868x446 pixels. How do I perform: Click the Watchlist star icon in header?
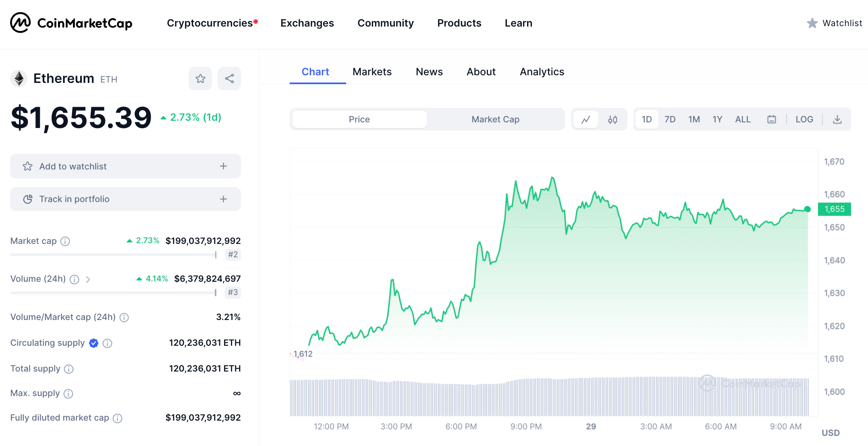812,23
